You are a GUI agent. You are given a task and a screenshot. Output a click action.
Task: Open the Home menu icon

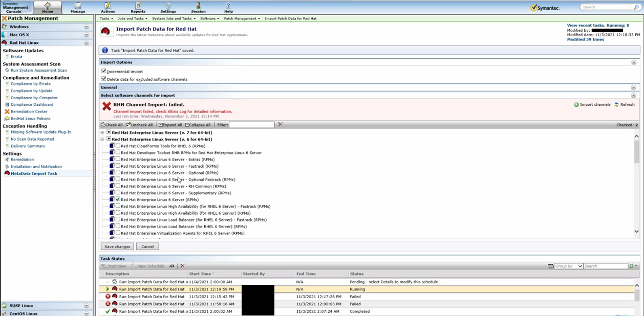click(47, 5)
